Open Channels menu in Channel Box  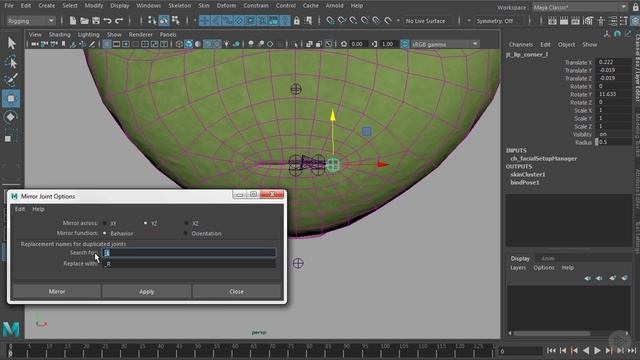click(x=521, y=44)
